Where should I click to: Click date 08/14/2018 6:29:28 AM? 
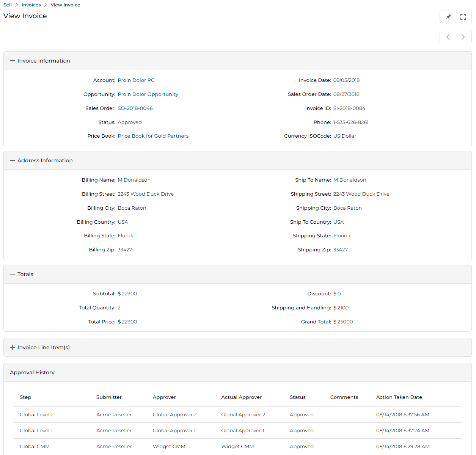tap(403, 446)
